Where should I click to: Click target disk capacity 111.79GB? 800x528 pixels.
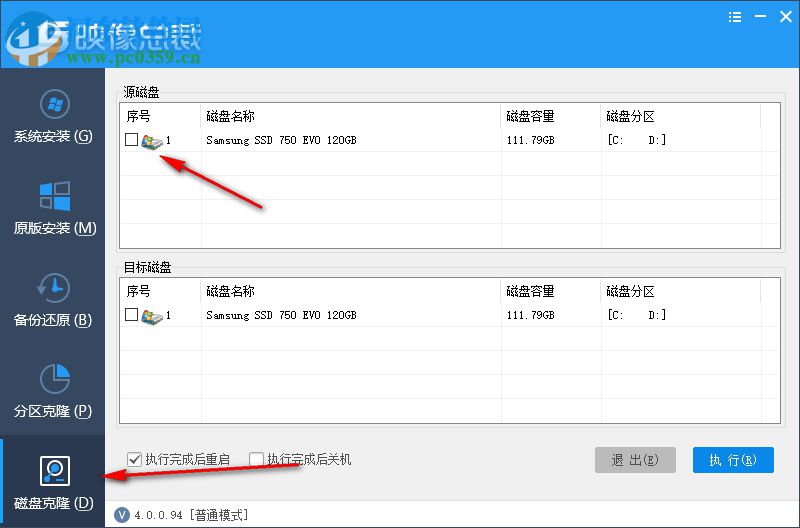pyautogui.click(x=530, y=315)
